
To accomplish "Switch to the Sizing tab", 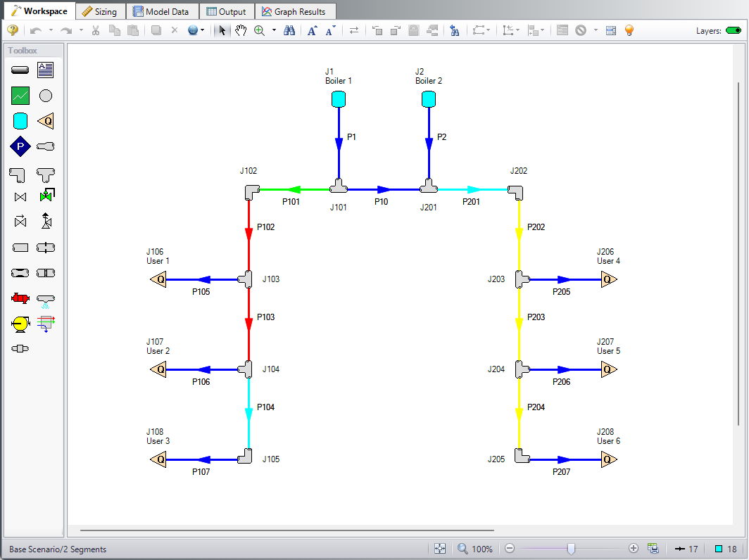I will coord(100,11).
